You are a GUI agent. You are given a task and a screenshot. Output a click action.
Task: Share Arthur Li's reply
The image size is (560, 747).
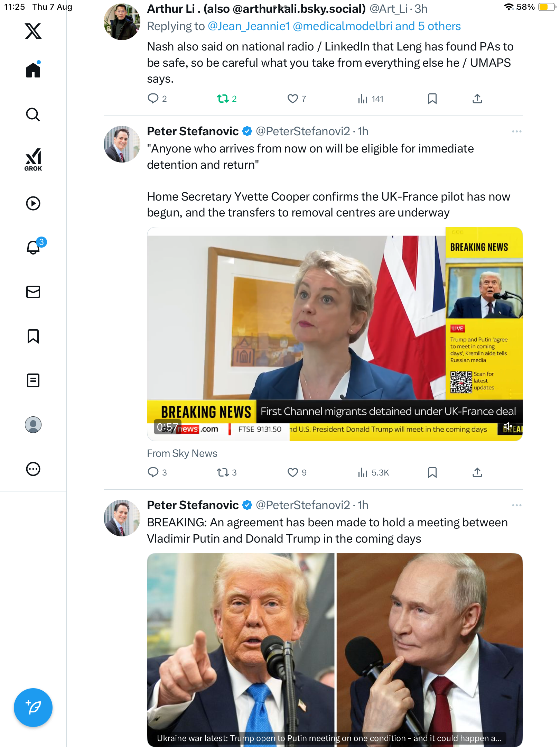coord(477,99)
